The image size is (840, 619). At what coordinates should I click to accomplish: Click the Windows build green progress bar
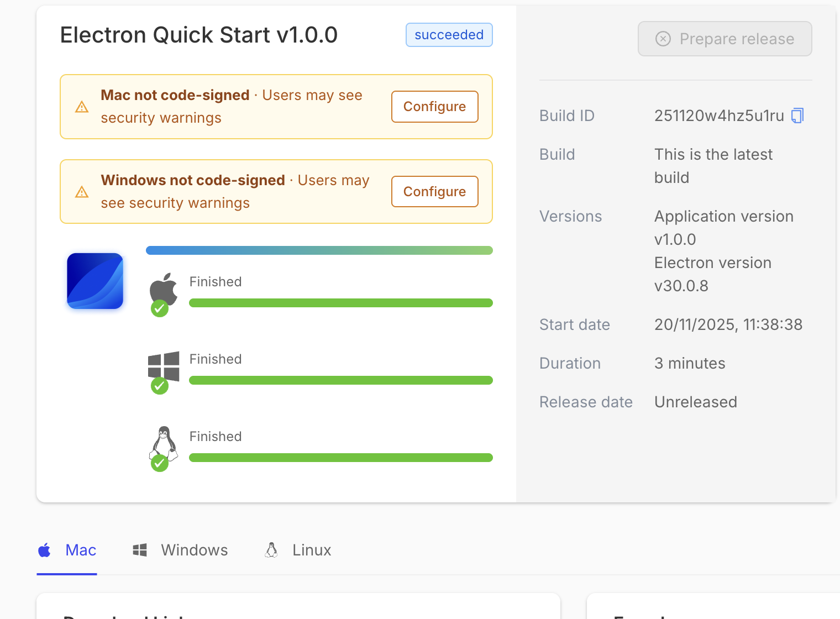[341, 380]
